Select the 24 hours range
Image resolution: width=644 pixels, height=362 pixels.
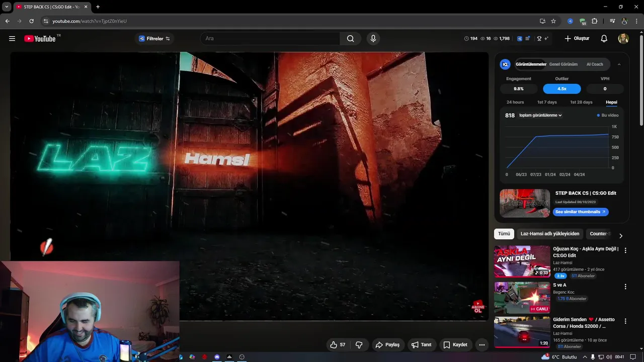click(515, 102)
